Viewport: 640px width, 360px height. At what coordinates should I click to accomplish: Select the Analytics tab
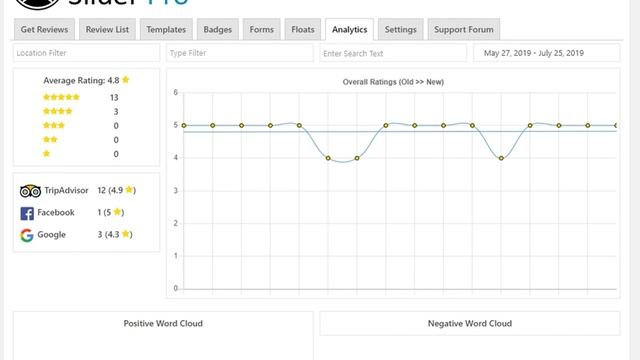[x=349, y=29]
